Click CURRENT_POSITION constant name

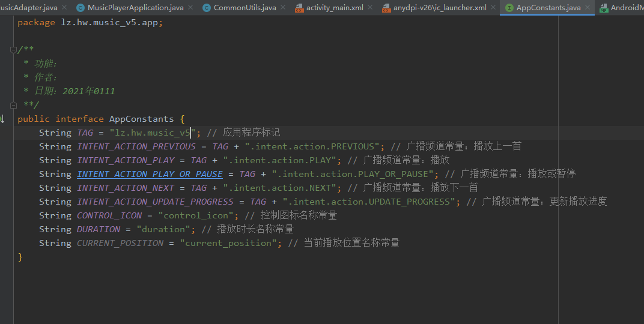(x=120, y=243)
